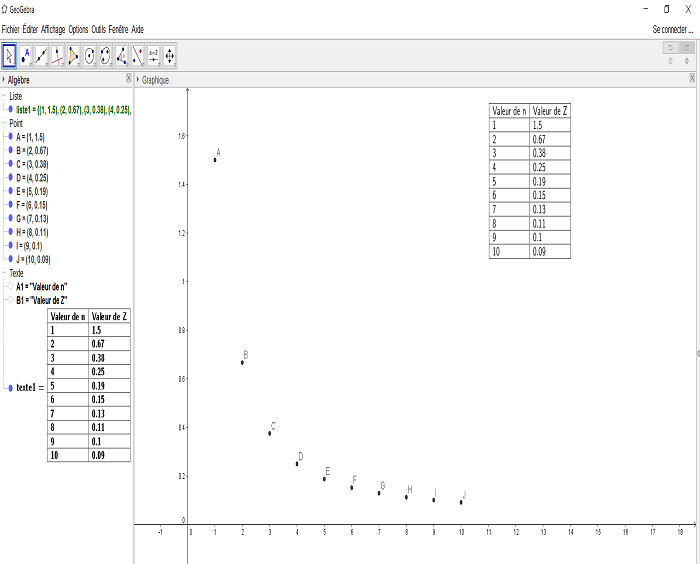The width and height of the screenshot is (700, 564).
Task: Toggle visibility of liste1 in Algebra view
Action: [x=10, y=109]
